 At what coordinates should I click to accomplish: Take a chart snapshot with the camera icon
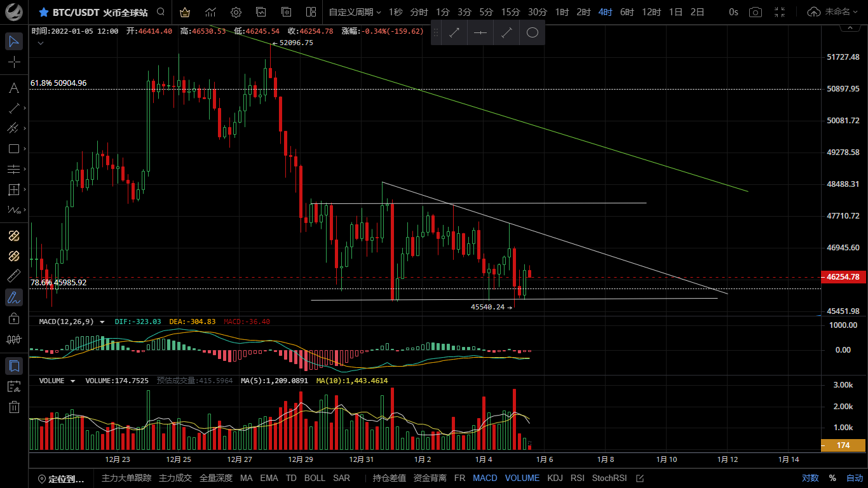(756, 12)
